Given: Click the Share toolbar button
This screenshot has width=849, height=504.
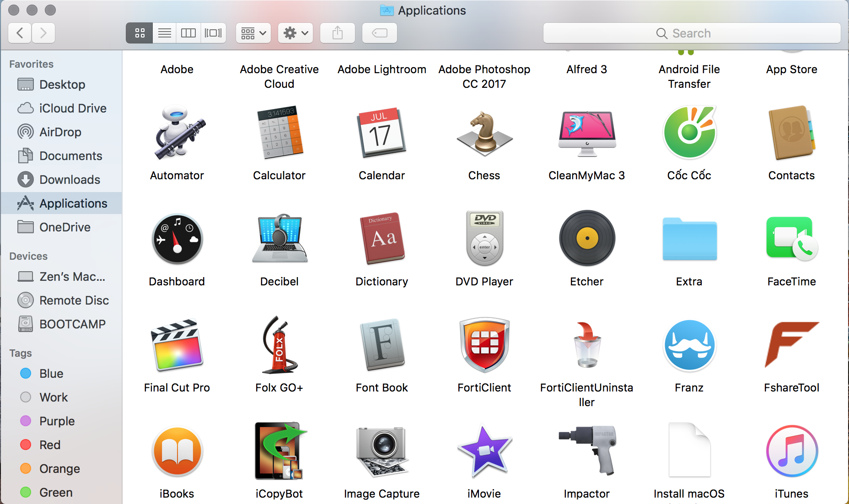Looking at the screenshot, I should click(x=338, y=33).
